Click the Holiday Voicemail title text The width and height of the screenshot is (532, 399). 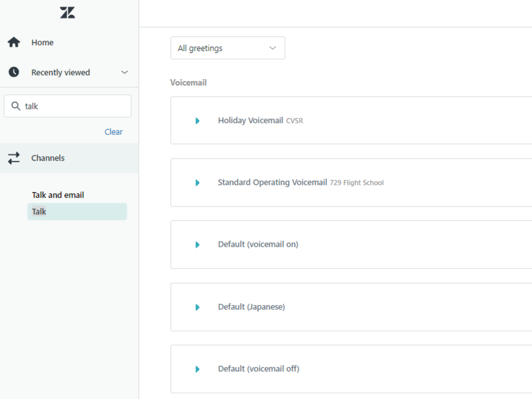pyautogui.click(x=250, y=121)
